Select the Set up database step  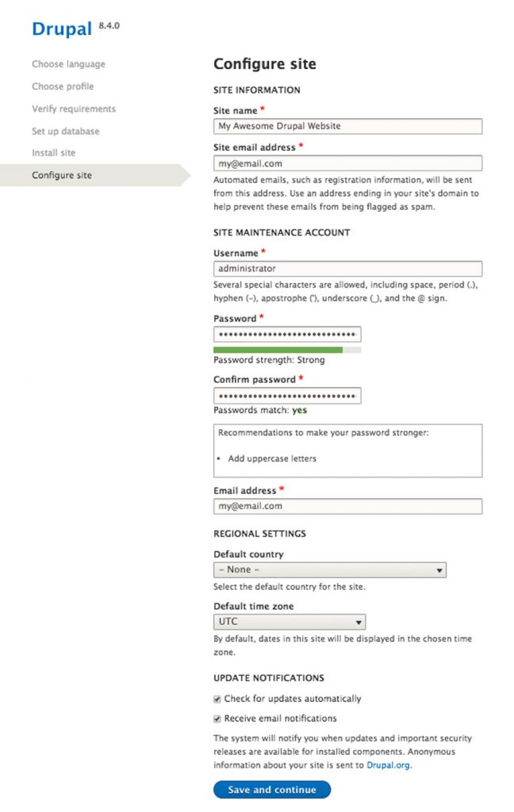pyautogui.click(x=65, y=131)
